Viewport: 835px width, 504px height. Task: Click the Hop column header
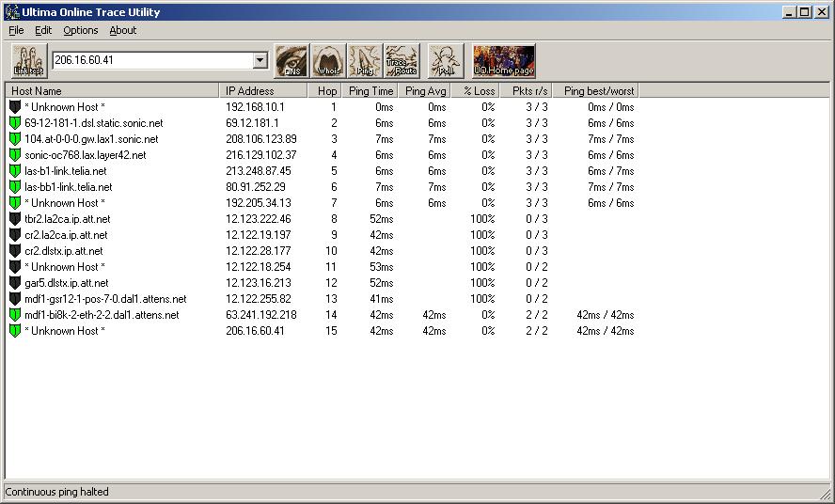point(324,91)
